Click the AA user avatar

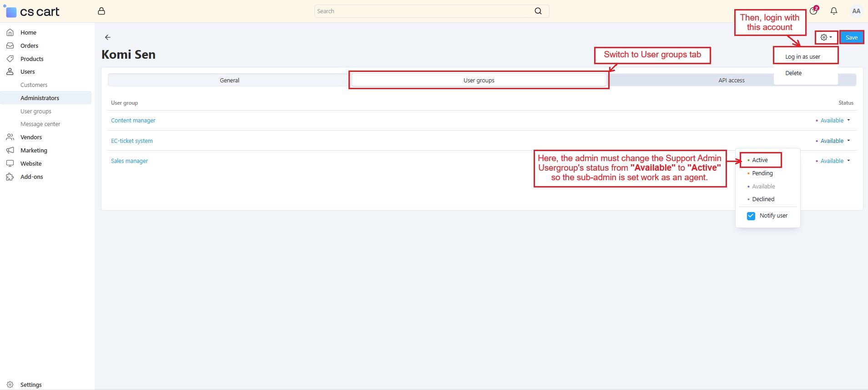(x=856, y=11)
